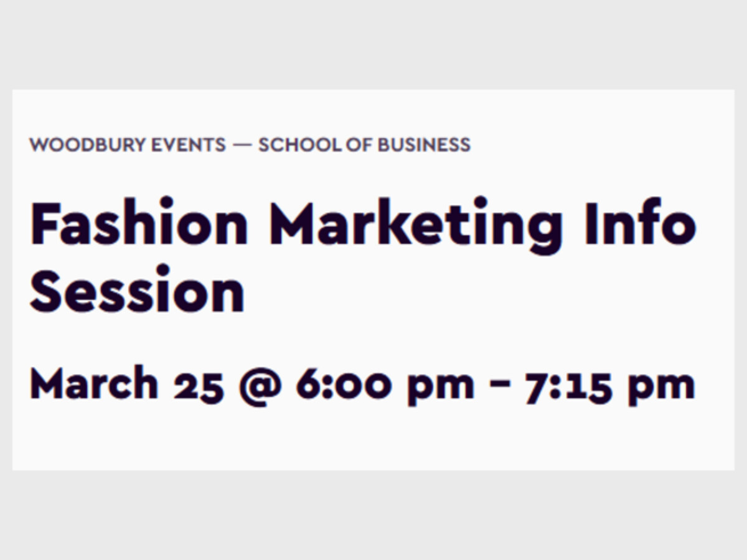Click the empty white card area beside "Session"
The height and width of the screenshot is (560, 747).
point(486,290)
